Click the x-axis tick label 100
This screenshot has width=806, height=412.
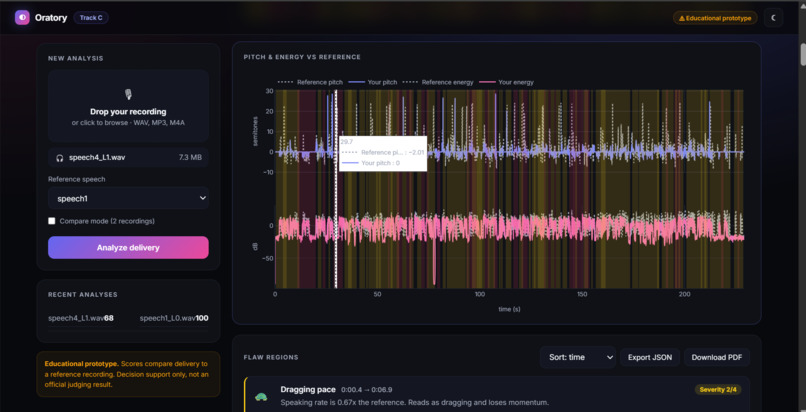tap(480, 294)
